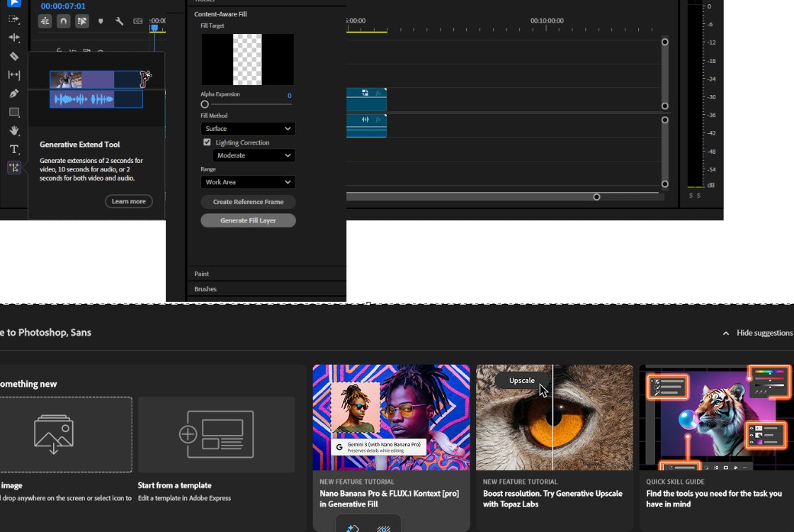The width and height of the screenshot is (794, 532).
Task: Toggle insert and overwrite sequences as nests
Action: point(45,21)
